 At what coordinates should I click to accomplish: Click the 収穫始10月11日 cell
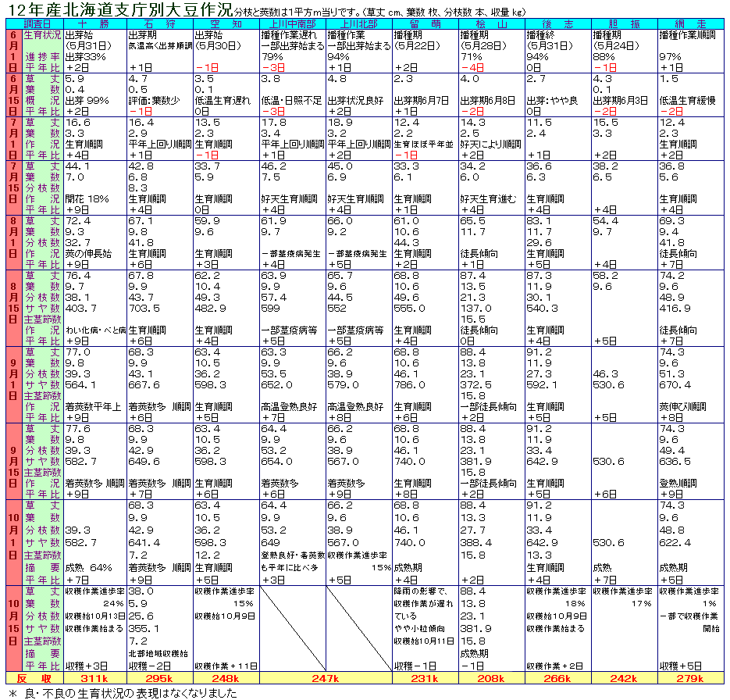(424, 641)
